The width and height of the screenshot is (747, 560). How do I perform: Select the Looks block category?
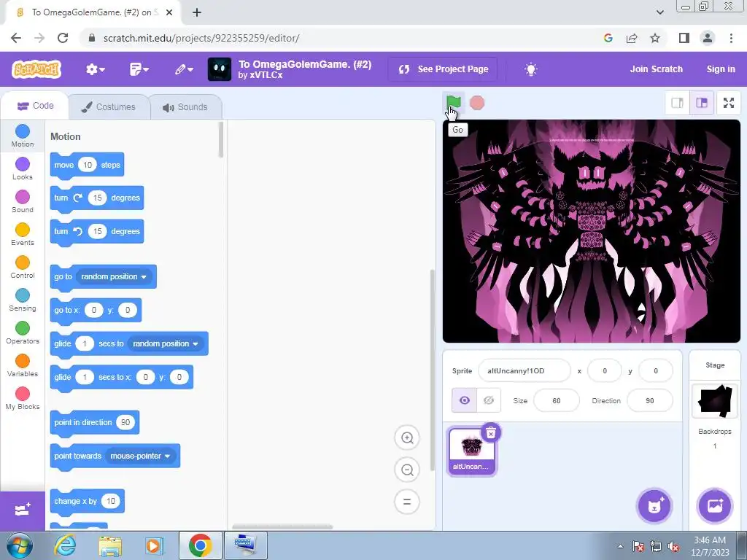23,168
